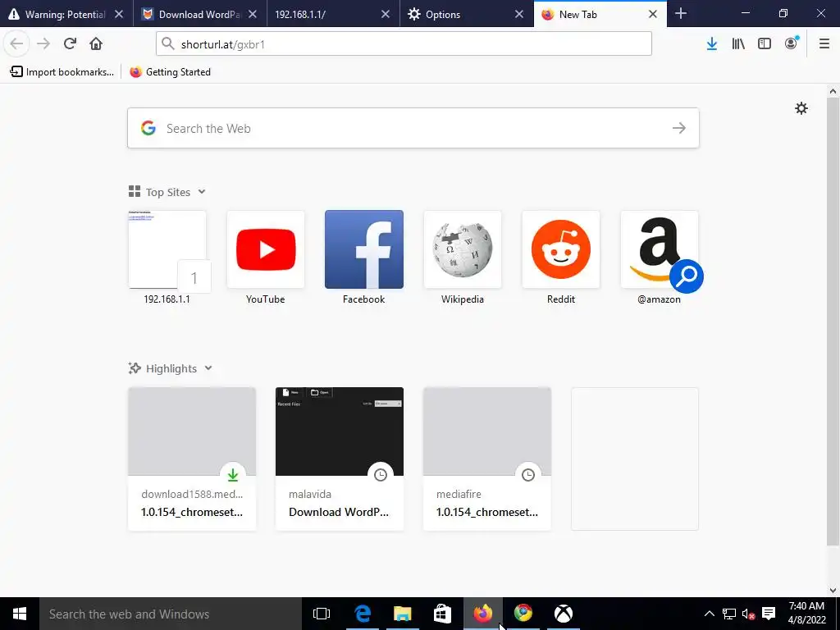Image resolution: width=840 pixels, height=630 pixels.
Task: Switch to the Options tab
Action: pyautogui.click(x=467, y=14)
